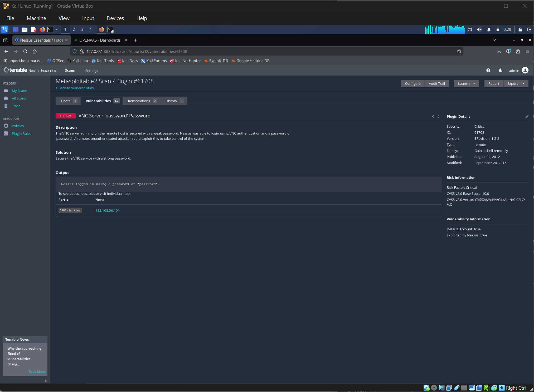Open the Read More news link

[37, 371]
